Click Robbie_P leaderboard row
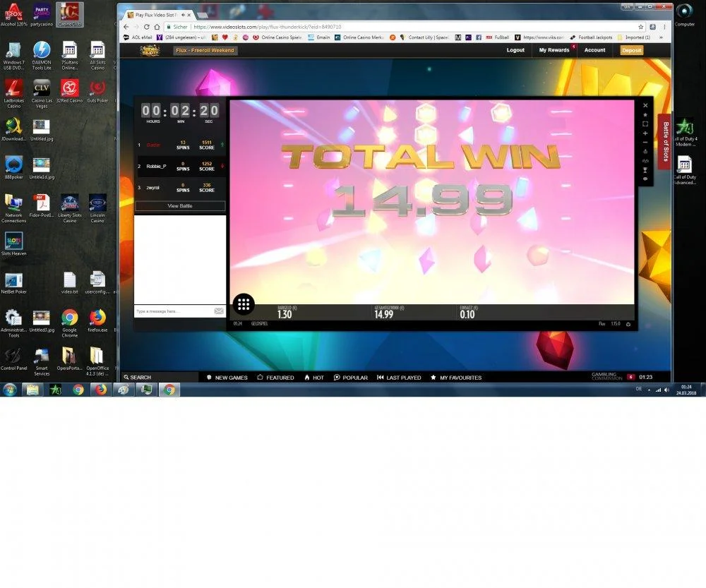 180,166
